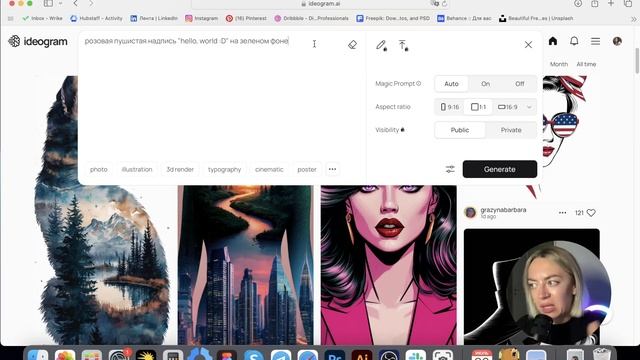Screen dimensions: 640x360
Task: Open the city river double-exposure image
Action: [245, 265]
